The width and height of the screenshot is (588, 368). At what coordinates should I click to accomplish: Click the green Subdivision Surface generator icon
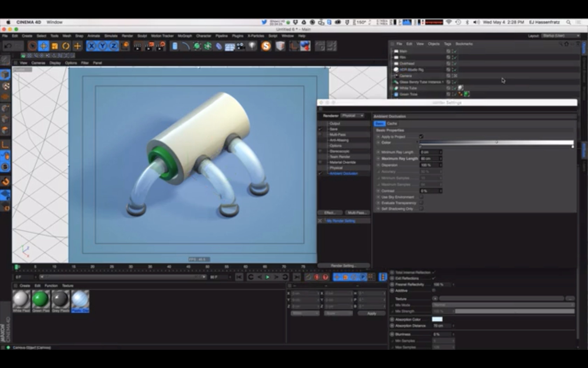click(197, 46)
